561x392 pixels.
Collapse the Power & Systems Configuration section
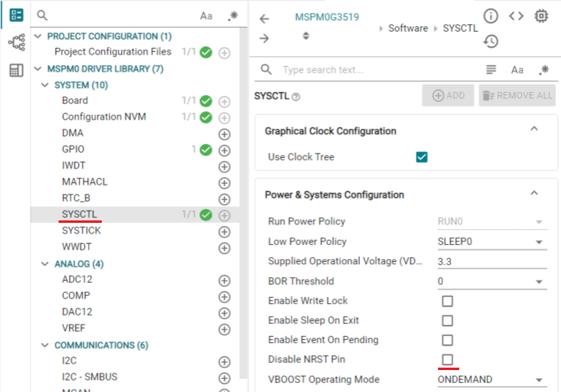pos(534,194)
